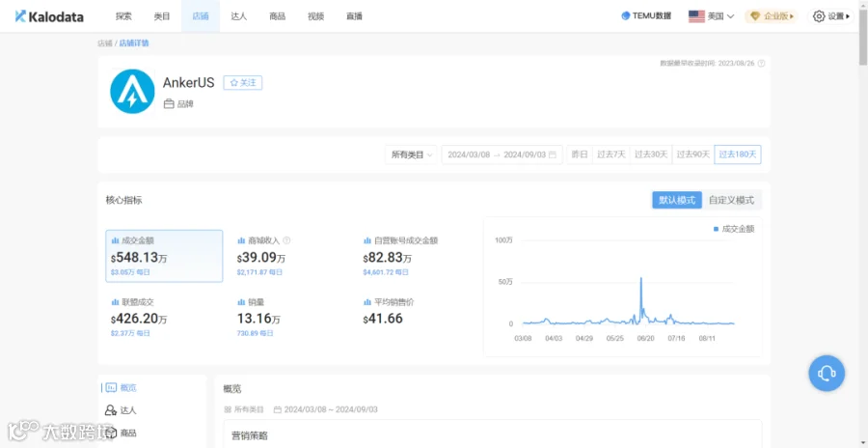The height and width of the screenshot is (448, 868).
Task: Switch to 自定义模式
Action: pyautogui.click(x=731, y=200)
